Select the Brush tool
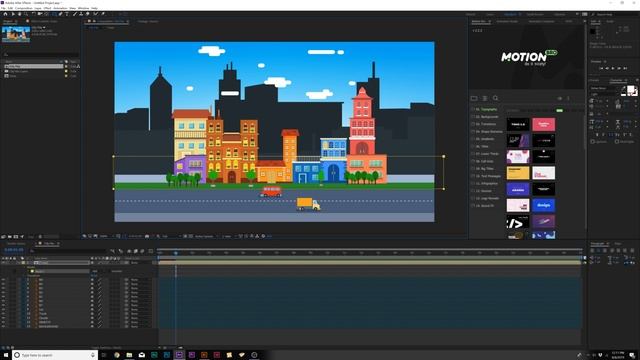The width and height of the screenshot is (640, 360). [74, 13]
